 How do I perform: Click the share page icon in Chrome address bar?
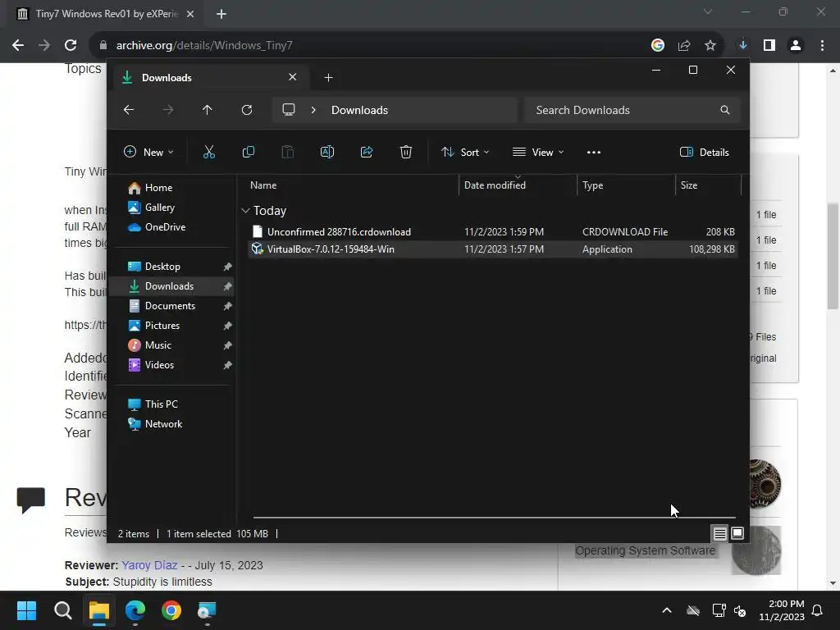[x=684, y=45]
